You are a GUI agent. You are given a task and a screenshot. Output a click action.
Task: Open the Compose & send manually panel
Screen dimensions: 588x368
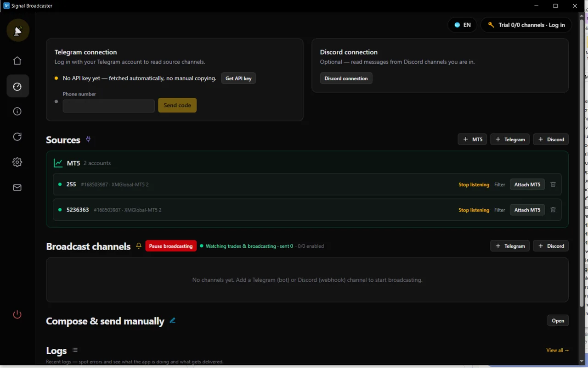tap(558, 321)
